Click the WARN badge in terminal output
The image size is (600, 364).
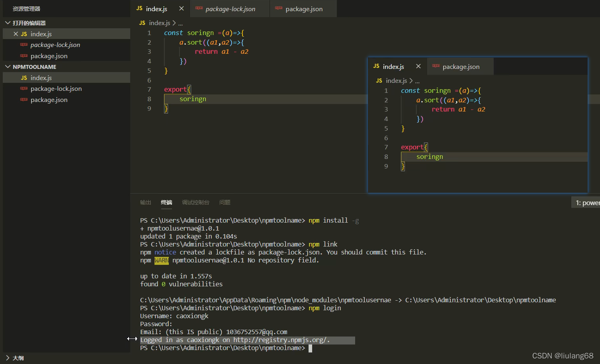point(162,260)
